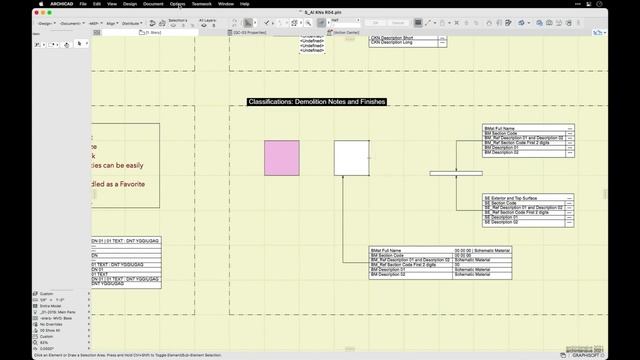Click the Pick Up Parameters eyedropper icon
This screenshot has width=640, height=360.
tap(152, 23)
